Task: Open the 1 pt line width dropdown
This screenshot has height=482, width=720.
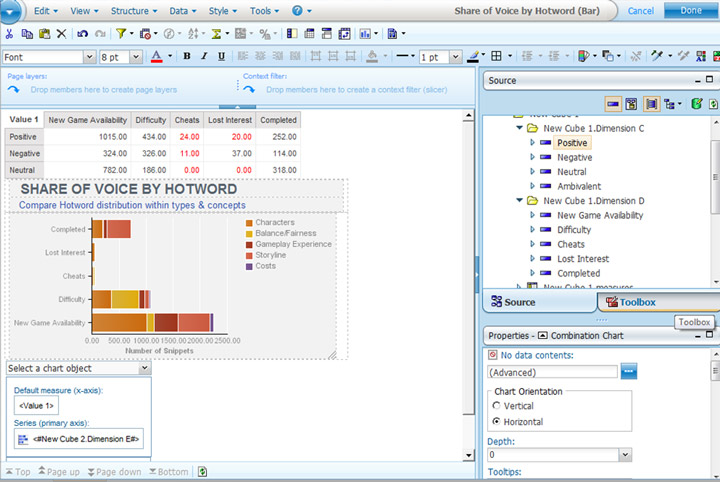Action: click(x=455, y=57)
